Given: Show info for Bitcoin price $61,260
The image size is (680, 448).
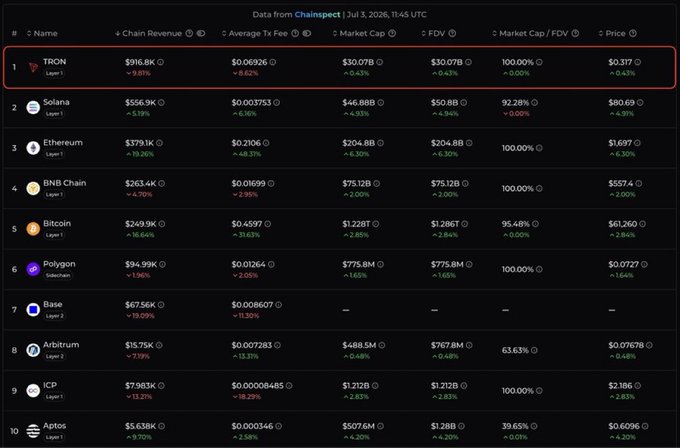Looking at the screenshot, I should pos(642,224).
